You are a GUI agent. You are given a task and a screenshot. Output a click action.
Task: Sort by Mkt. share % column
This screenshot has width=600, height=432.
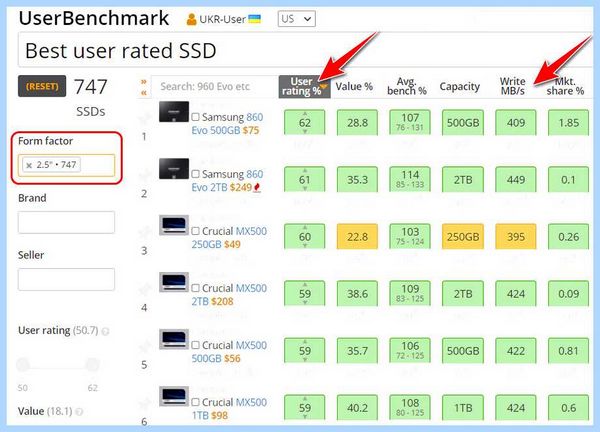tap(565, 86)
